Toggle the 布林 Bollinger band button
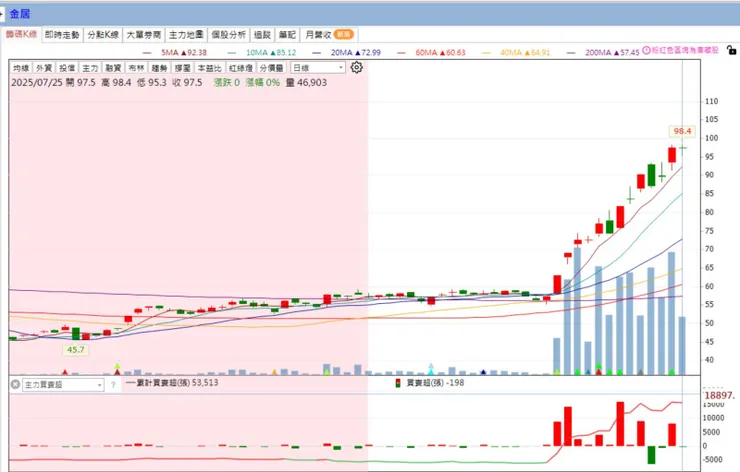 pos(136,68)
